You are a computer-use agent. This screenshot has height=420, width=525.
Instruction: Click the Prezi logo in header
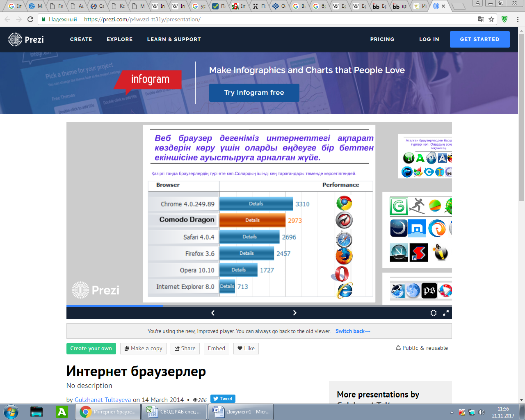[x=26, y=39]
